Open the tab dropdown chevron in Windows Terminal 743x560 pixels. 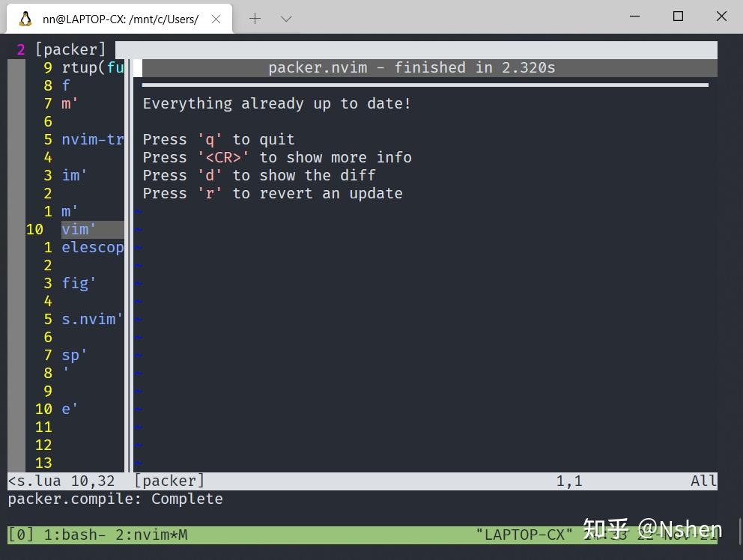[x=285, y=19]
